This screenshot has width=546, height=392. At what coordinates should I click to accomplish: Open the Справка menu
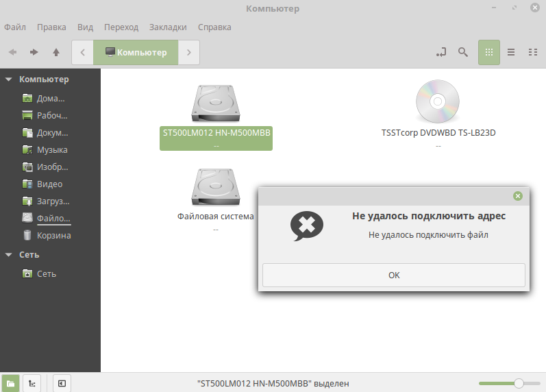point(214,27)
